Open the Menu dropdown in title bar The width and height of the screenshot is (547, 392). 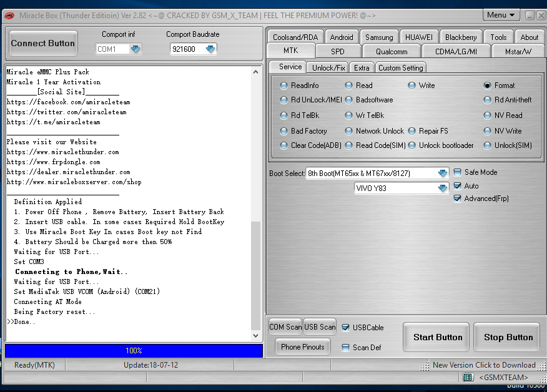(x=501, y=15)
